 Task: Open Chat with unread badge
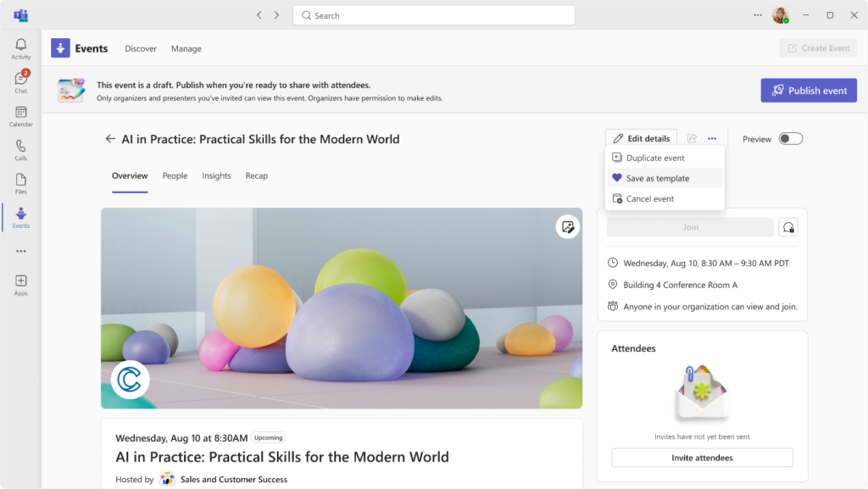[x=21, y=81]
